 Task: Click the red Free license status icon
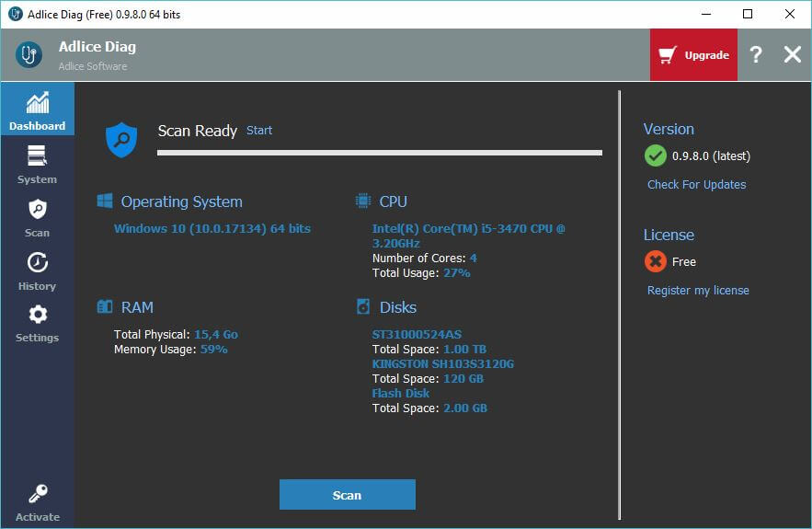(x=656, y=262)
